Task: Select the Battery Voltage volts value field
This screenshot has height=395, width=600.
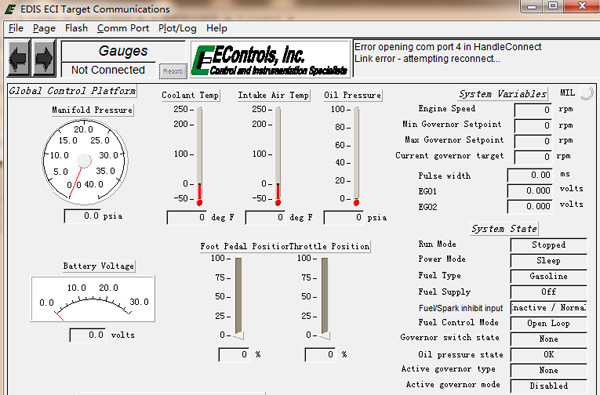Action: click(87, 335)
